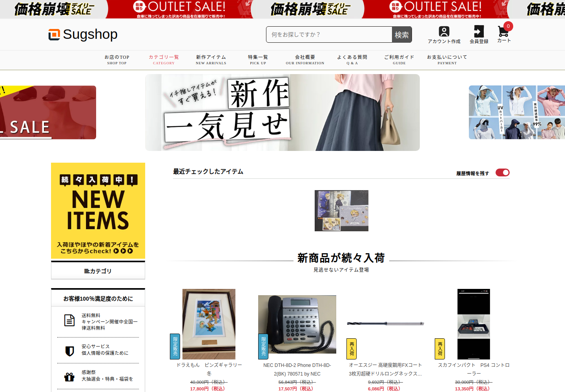This screenshot has width=565, height=392.
Task: Open the drill bit product image
Action: 385,323
